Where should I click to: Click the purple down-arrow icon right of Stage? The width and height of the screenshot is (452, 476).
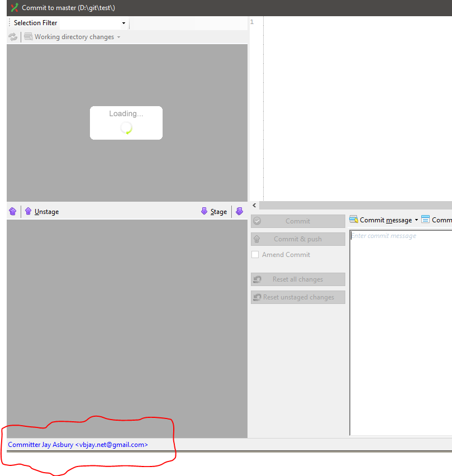click(239, 211)
